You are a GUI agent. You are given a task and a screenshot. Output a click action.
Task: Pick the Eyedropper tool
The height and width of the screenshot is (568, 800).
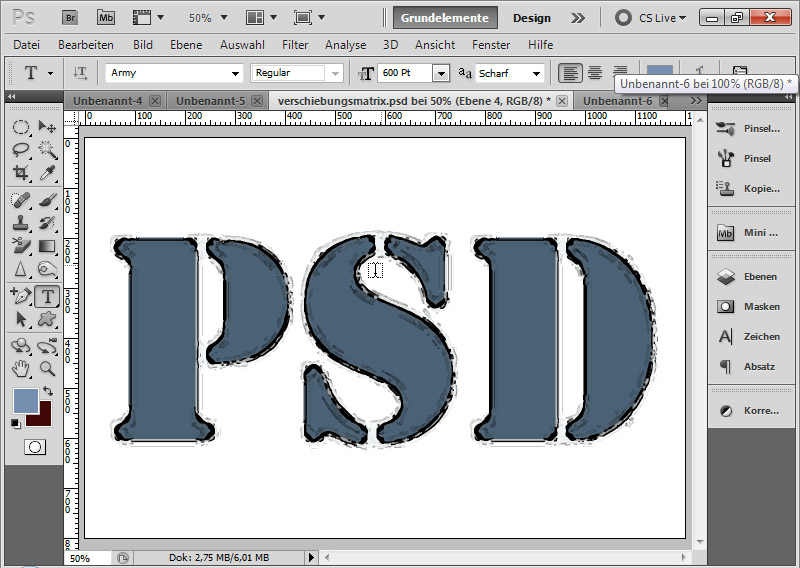point(47,173)
